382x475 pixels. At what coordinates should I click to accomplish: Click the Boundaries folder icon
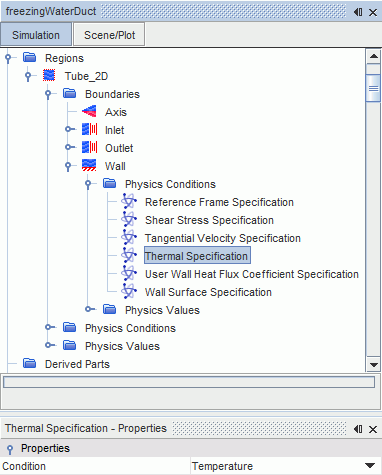coord(70,94)
